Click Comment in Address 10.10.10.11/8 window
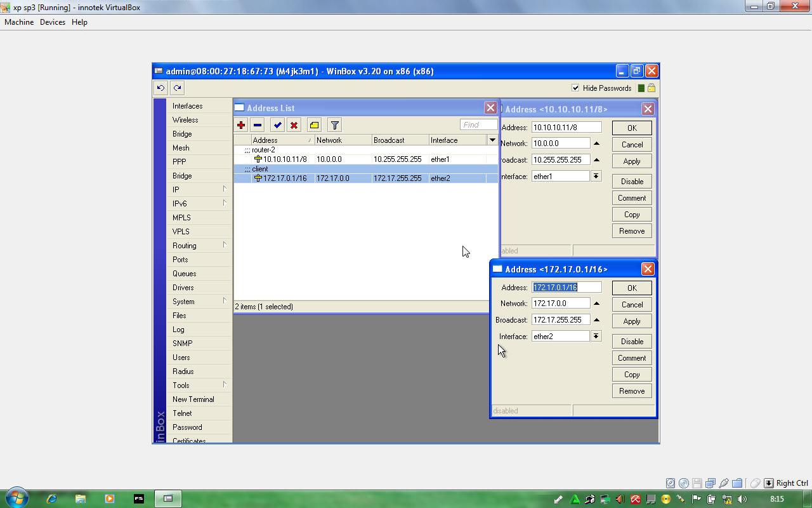The width and height of the screenshot is (812, 508). tap(632, 197)
